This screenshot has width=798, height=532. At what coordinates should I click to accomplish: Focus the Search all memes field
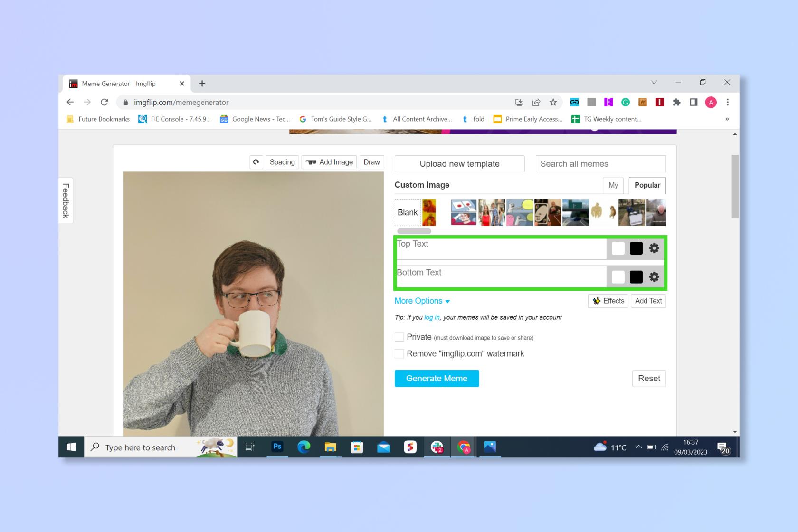[601, 164]
